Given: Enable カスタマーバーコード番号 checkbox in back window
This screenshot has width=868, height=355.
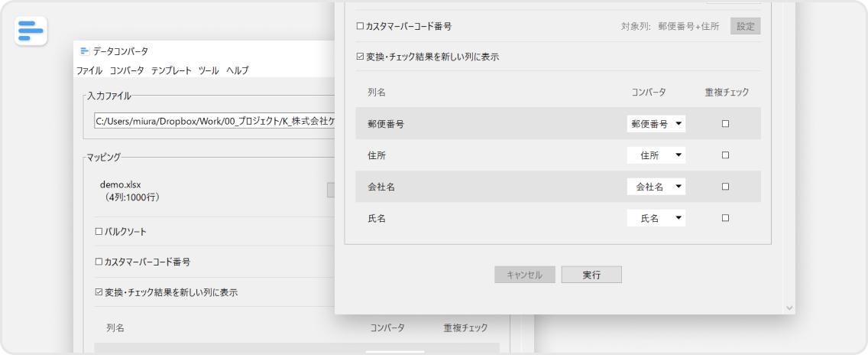Looking at the screenshot, I should point(99,262).
